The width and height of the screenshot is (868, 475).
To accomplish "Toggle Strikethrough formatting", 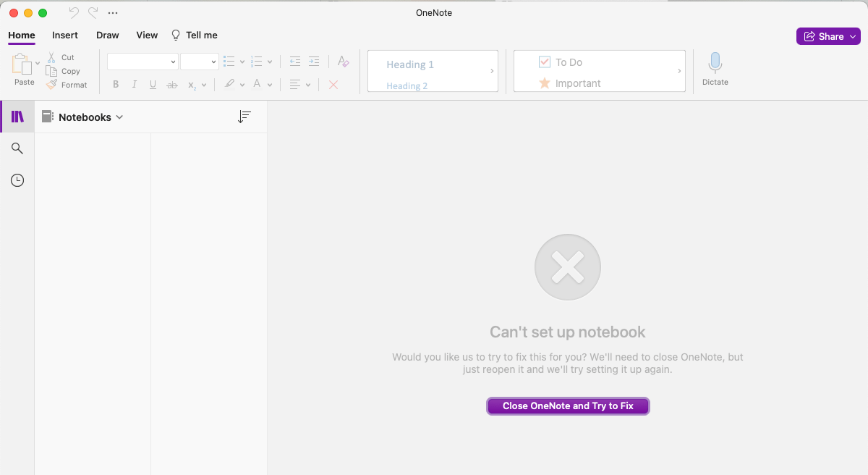I will click(172, 85).
